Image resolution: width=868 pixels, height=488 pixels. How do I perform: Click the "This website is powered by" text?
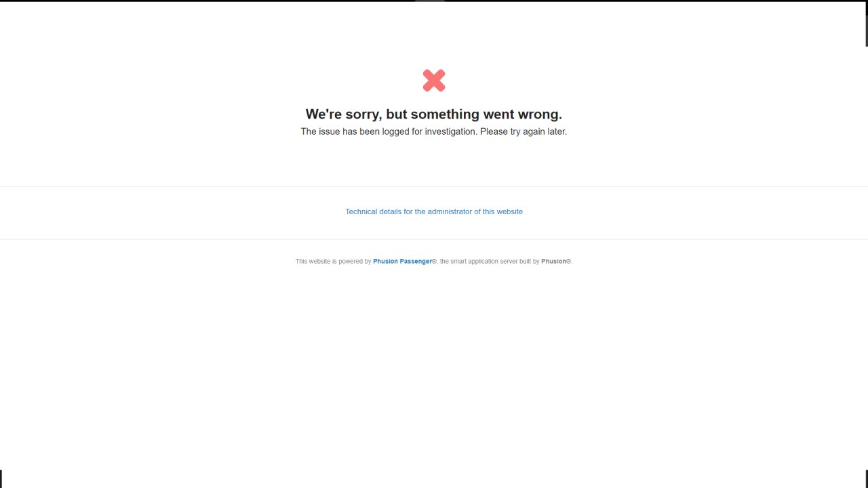[x=333, y=261]
